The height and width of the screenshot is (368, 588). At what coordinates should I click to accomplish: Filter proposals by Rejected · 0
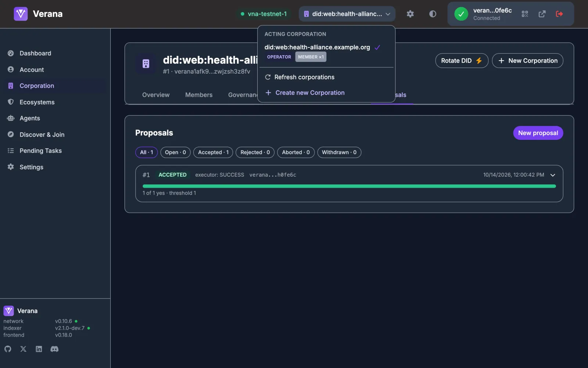(x=255, y=152)
